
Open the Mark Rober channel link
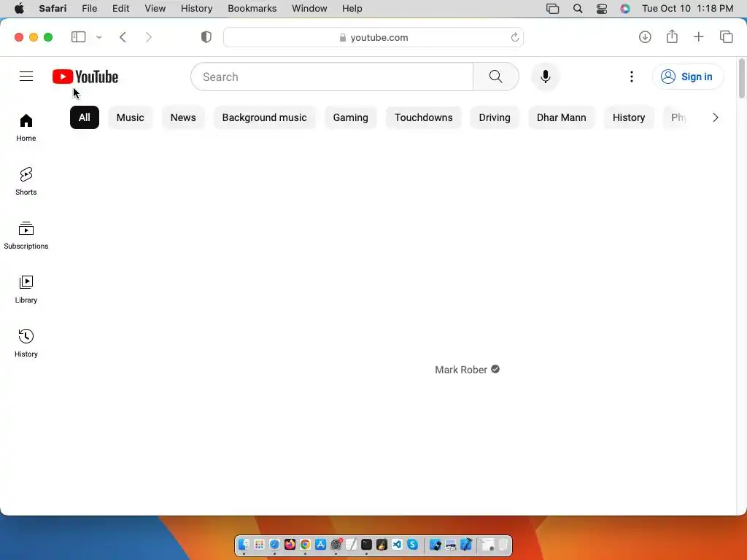[461, 370]
